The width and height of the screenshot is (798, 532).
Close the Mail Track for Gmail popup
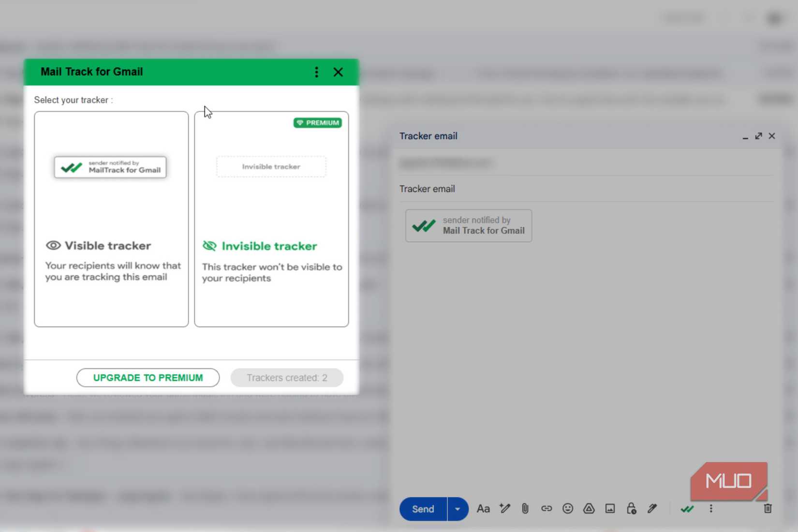point(338,72)
